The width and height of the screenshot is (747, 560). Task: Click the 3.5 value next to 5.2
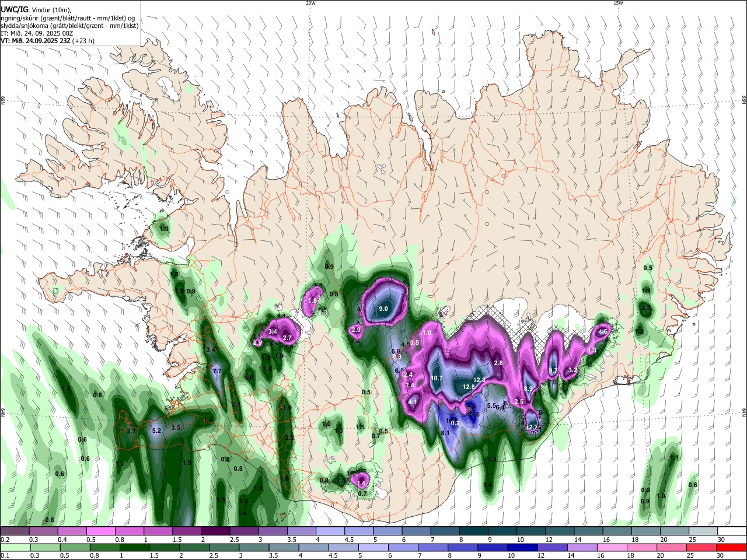[x=176, y=428]
